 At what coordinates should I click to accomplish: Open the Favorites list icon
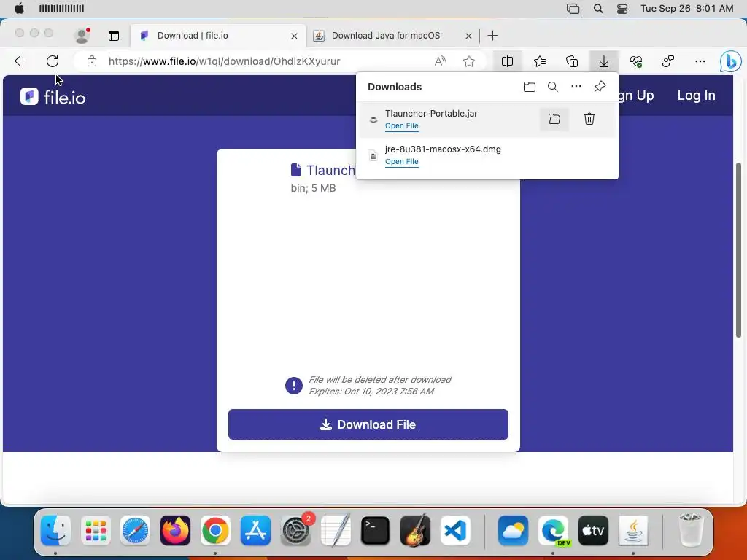(540, 61)
